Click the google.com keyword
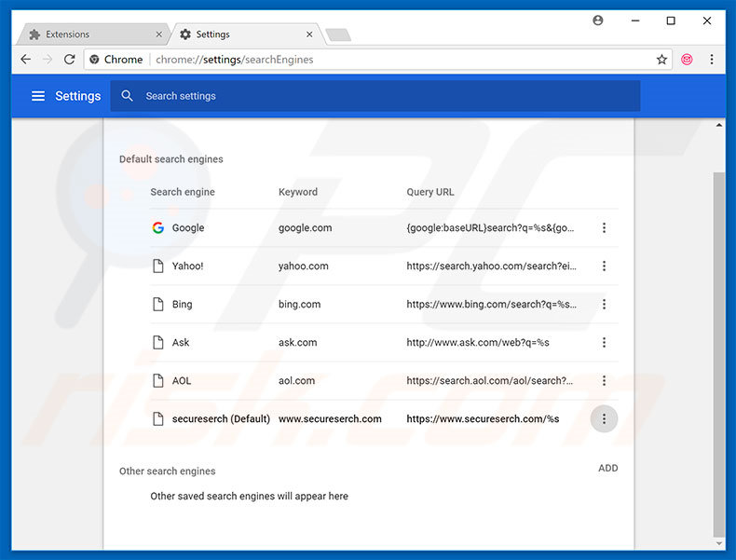This screenshot has width=736, height=560. (x=305, y=227)
